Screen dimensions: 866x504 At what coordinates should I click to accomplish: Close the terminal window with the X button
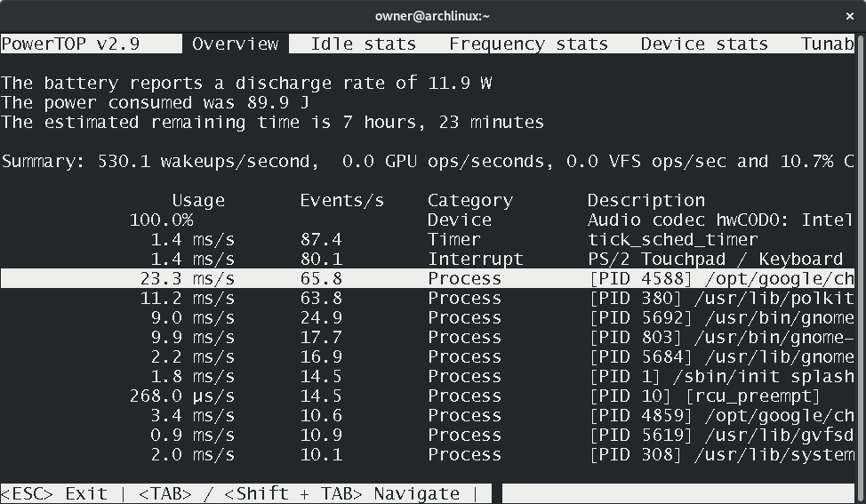tap(850, 17)
